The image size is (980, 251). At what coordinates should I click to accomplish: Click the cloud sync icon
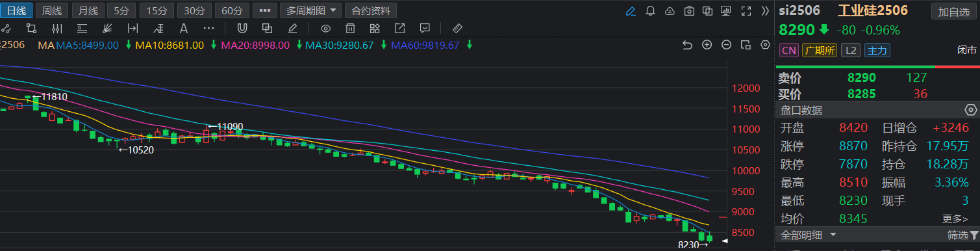coord(670,11)
